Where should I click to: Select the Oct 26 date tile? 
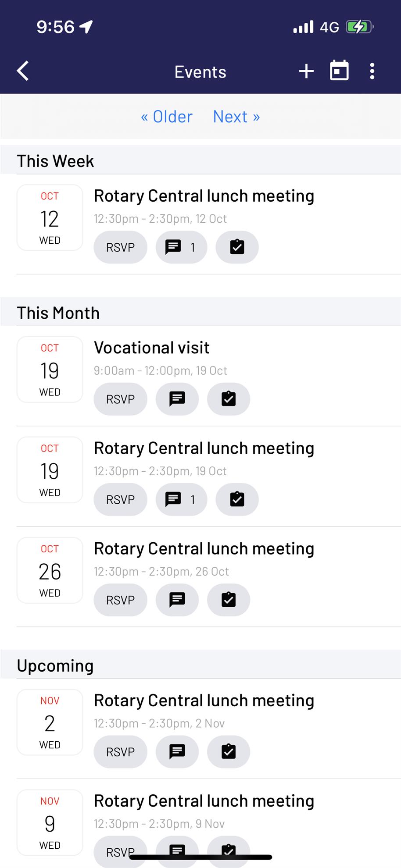tap(50, 570)
